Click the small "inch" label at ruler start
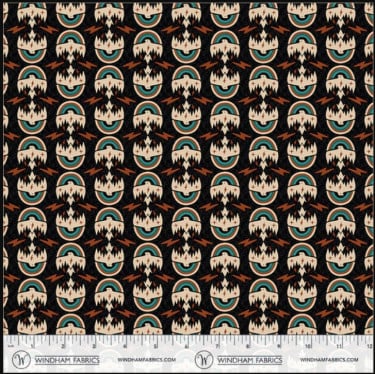This screenshot has height=374, width=375. 11,346
